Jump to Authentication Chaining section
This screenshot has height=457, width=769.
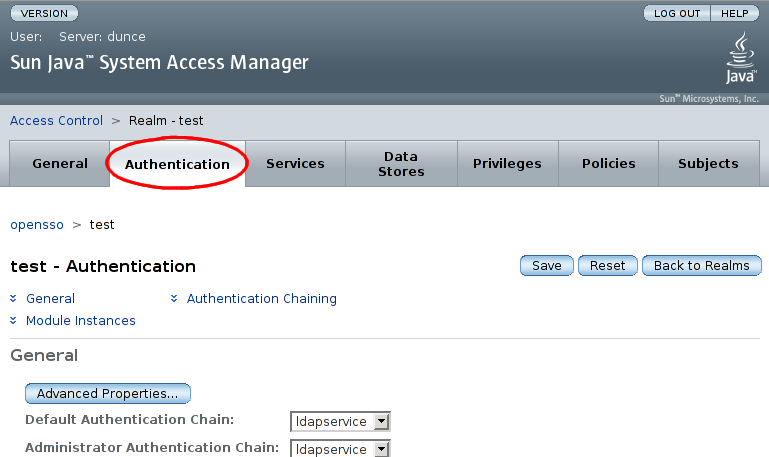coord(262,299)
